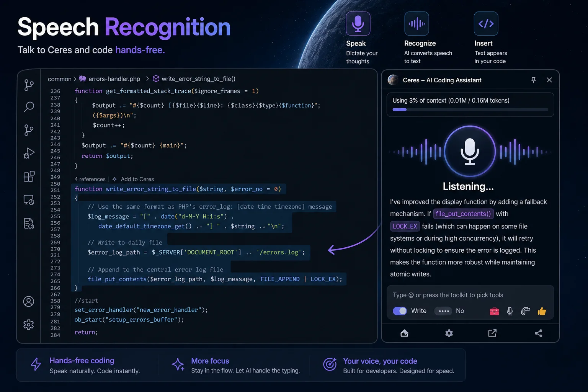Select errors-handler.php in the breadcrumb
The height and width of the screenshot is (392, 588).
(x=114, y=78)
